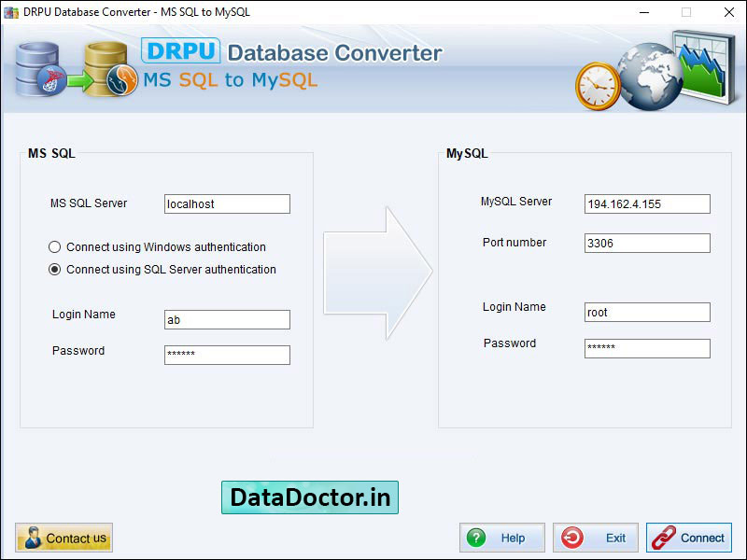747x560 pixels.
Task: Click the Connect chain-link icon
Action: [665, 537]
